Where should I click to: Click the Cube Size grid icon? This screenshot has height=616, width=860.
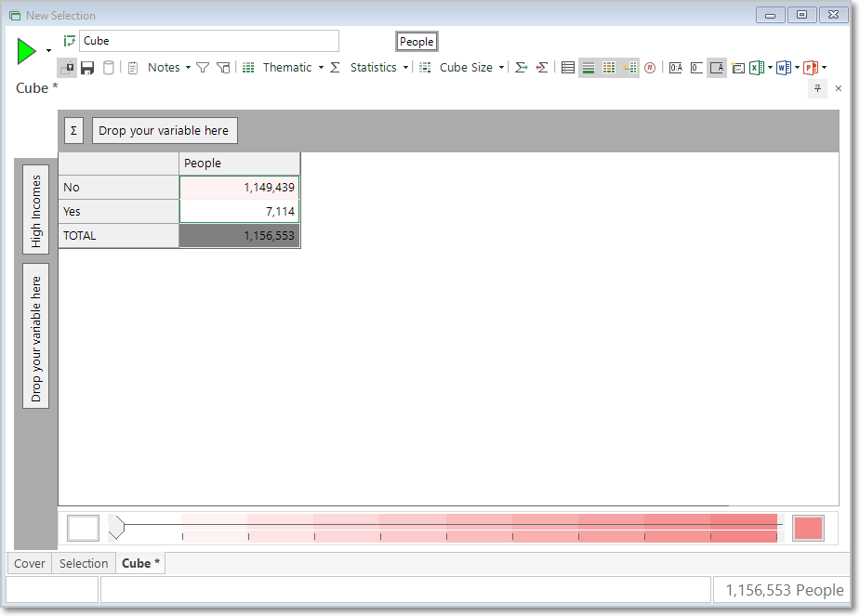coord(425,68)
